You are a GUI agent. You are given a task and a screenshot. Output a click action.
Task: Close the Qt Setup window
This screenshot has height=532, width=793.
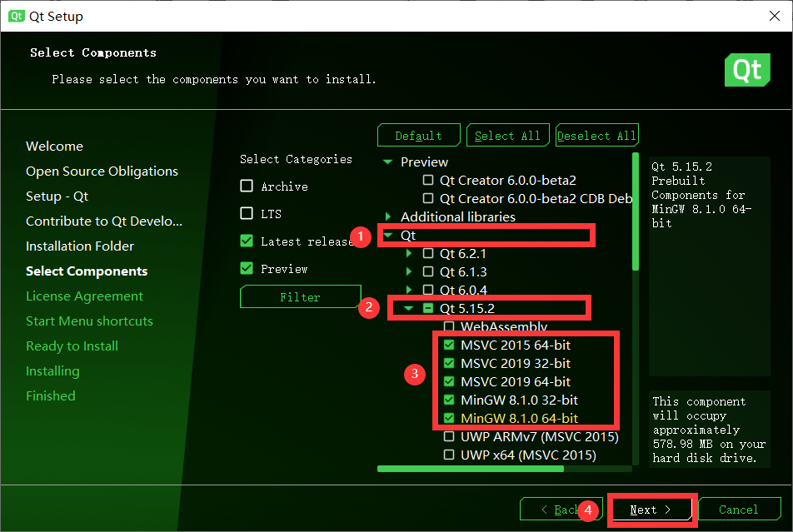coord(775,16)
